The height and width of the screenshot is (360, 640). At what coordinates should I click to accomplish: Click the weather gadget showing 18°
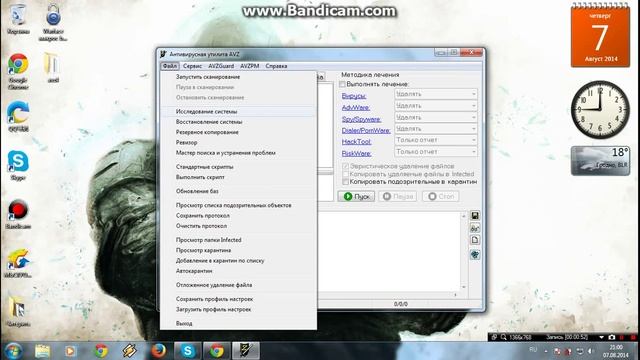point(600,161)
